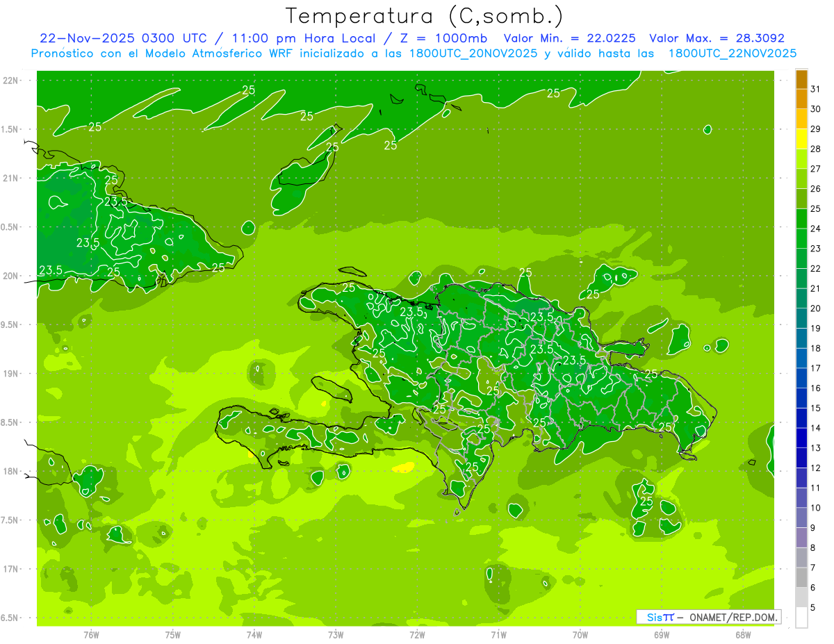This screenshot has width=834, height=644.
Task: Click the longitude label '69W'
Action: [662, 634]
